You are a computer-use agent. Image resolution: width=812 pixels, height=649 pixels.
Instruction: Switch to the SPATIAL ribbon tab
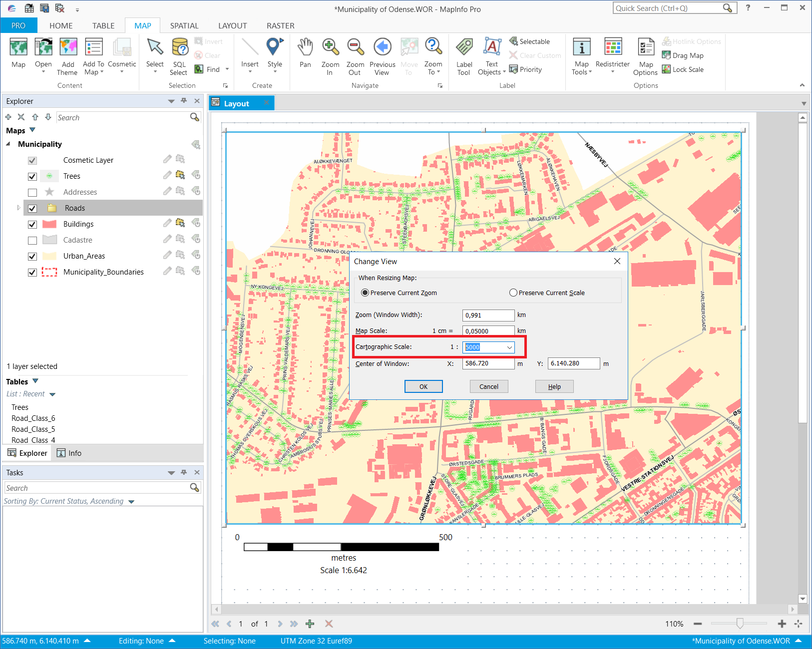pyautogui.click(x=184, y=25)
